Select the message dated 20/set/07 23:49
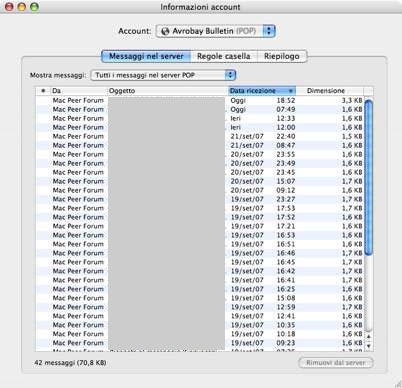 click(200, 163)
